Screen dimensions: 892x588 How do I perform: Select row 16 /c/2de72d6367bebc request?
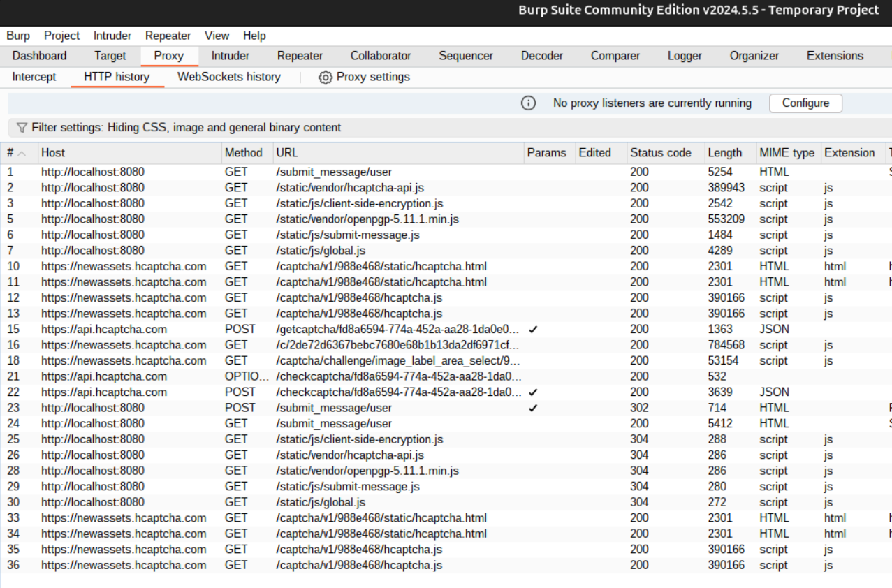click(x=446, y=345)
